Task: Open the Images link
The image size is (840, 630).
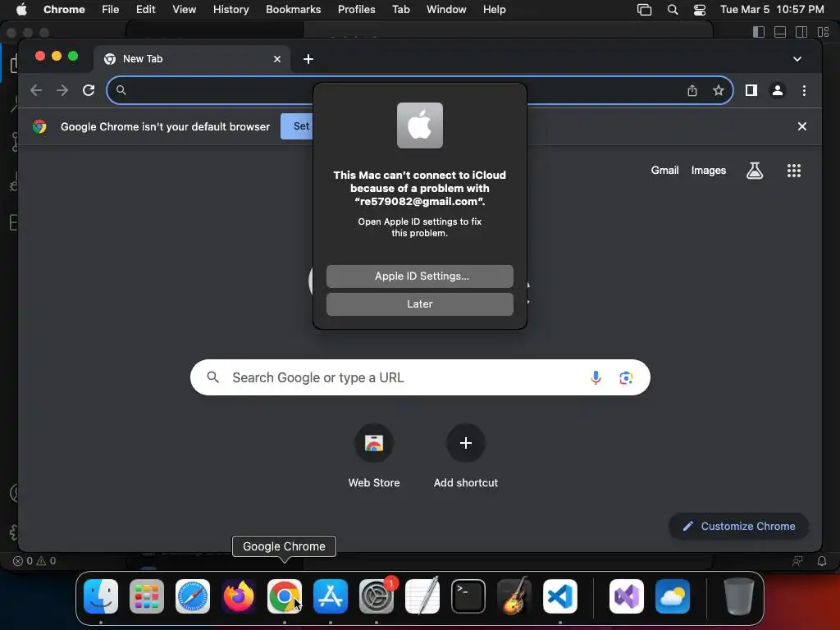Action: [x=708, y=171]
